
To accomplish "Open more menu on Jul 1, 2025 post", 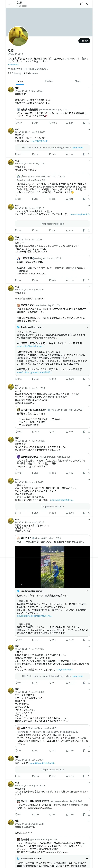I will 89,237.
